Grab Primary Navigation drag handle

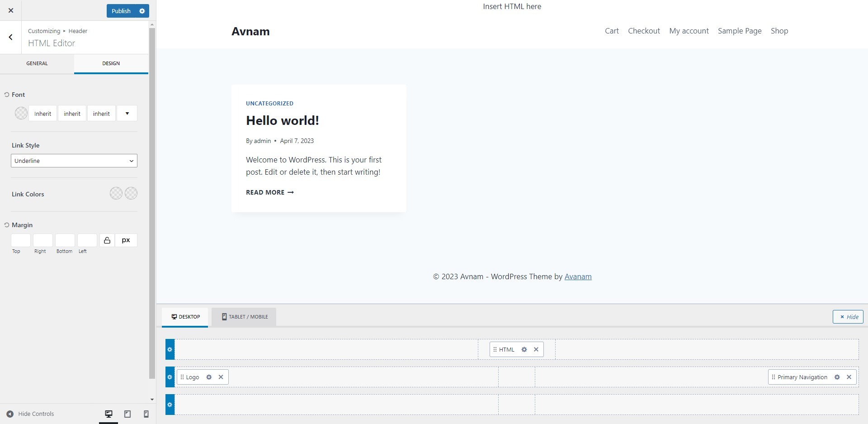click(774, 377)
